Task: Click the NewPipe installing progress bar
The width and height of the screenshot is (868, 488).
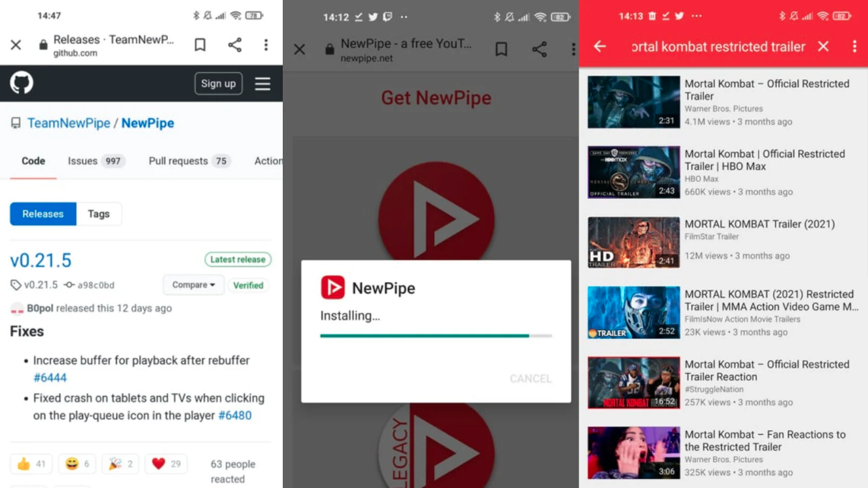Action: (436, 335)
